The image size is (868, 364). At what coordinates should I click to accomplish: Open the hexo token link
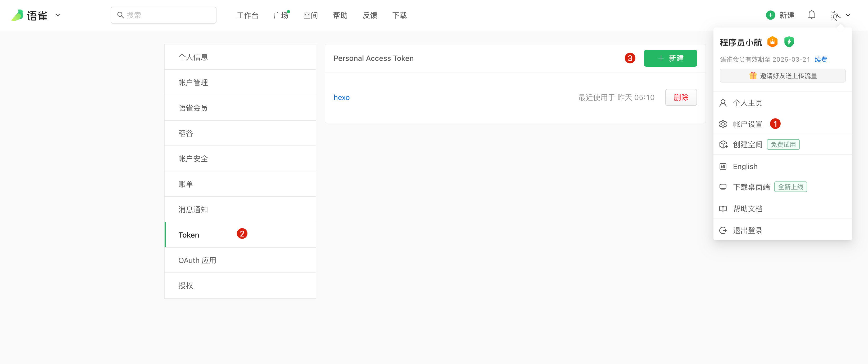pos(341,98)
